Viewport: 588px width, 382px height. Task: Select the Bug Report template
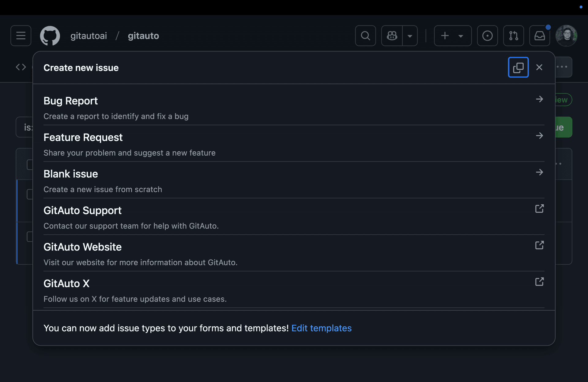[70, 100]
